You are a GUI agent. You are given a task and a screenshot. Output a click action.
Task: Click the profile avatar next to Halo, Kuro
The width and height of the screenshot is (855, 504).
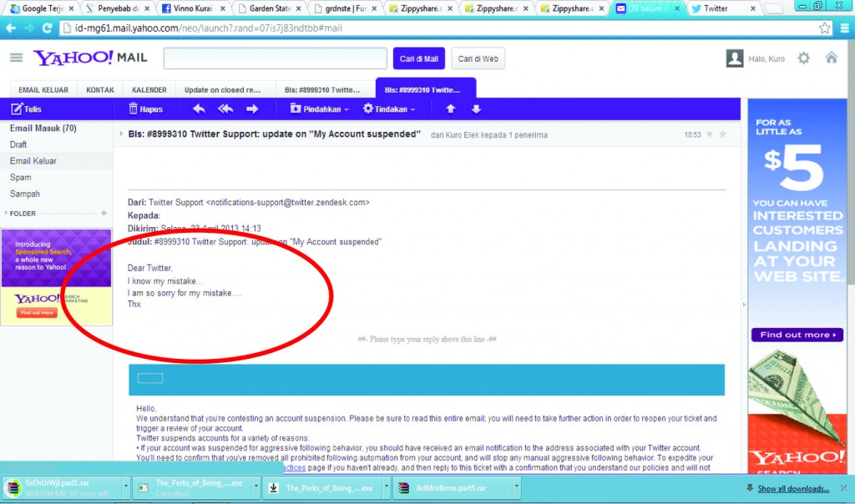coord(735,58)
